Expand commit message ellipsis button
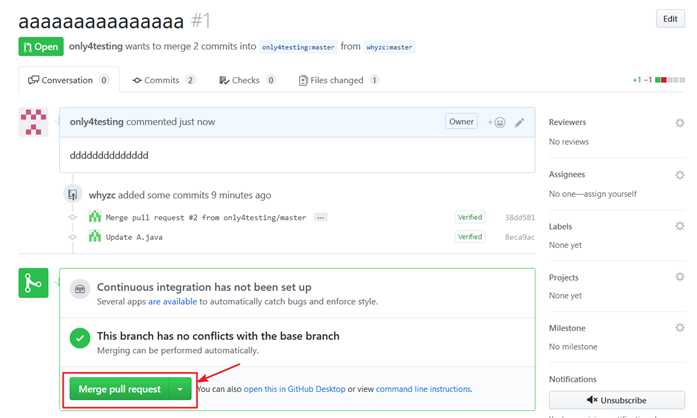 coord(320,217)
